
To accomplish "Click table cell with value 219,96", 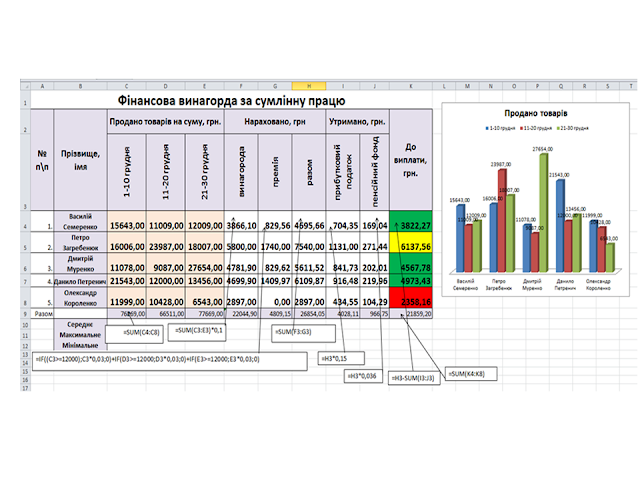I will pos(375,281).
